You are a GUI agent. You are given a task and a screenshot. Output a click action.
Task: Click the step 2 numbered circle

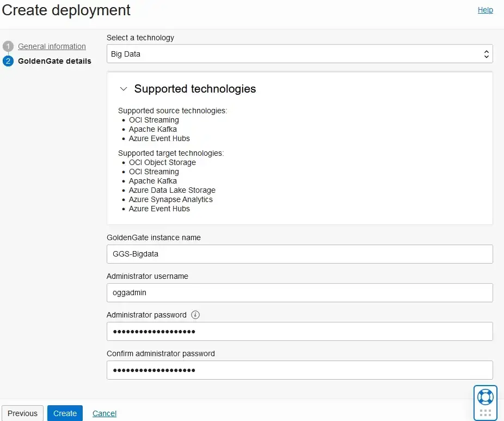[7, 61]
